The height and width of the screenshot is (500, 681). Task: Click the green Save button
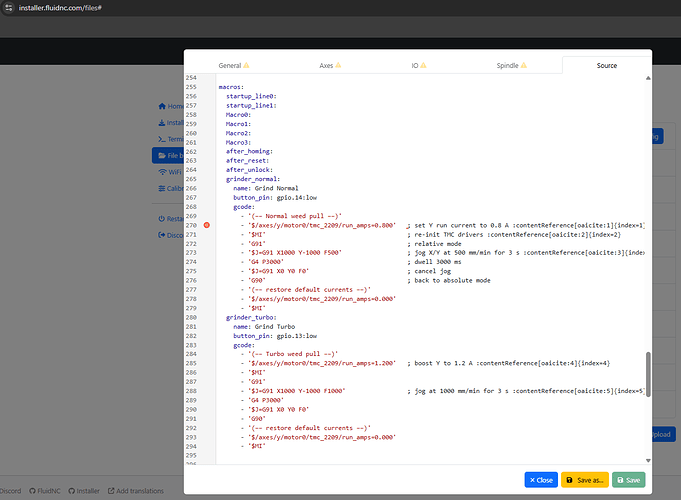628,480
